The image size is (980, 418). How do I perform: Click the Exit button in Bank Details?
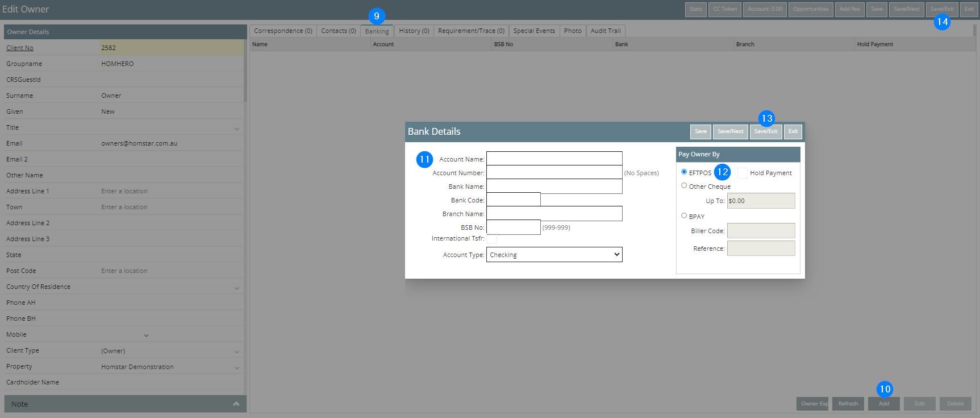[x=793, y=131]
